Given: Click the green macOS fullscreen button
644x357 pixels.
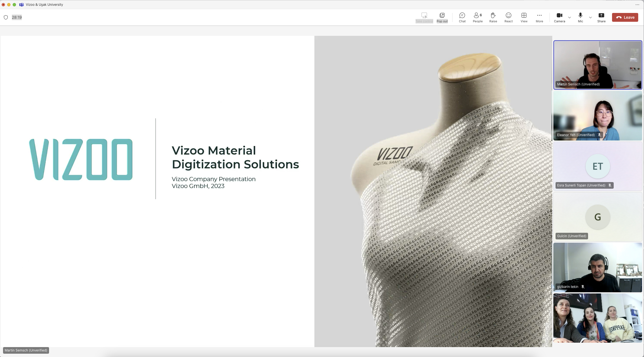Looking at the screenshot, I should click(x=14, y=5).
